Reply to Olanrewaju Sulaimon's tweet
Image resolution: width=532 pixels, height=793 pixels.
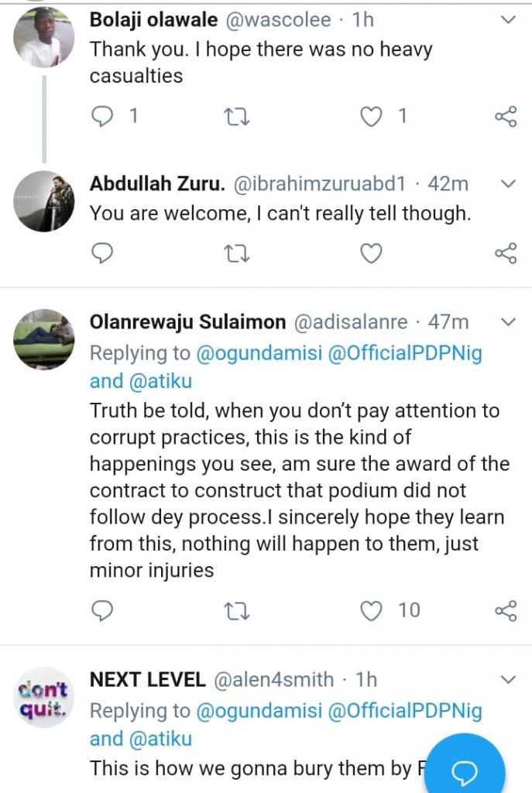coord(103,611)
